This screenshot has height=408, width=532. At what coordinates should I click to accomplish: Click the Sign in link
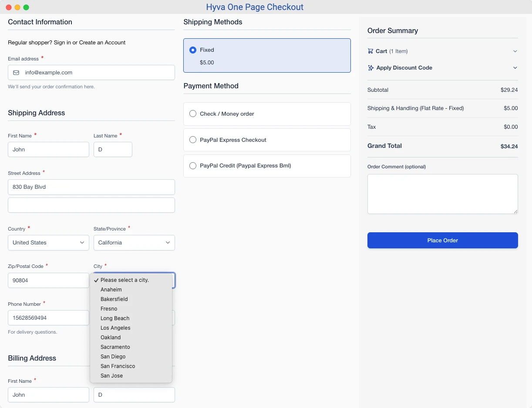[x=62, y=43]
